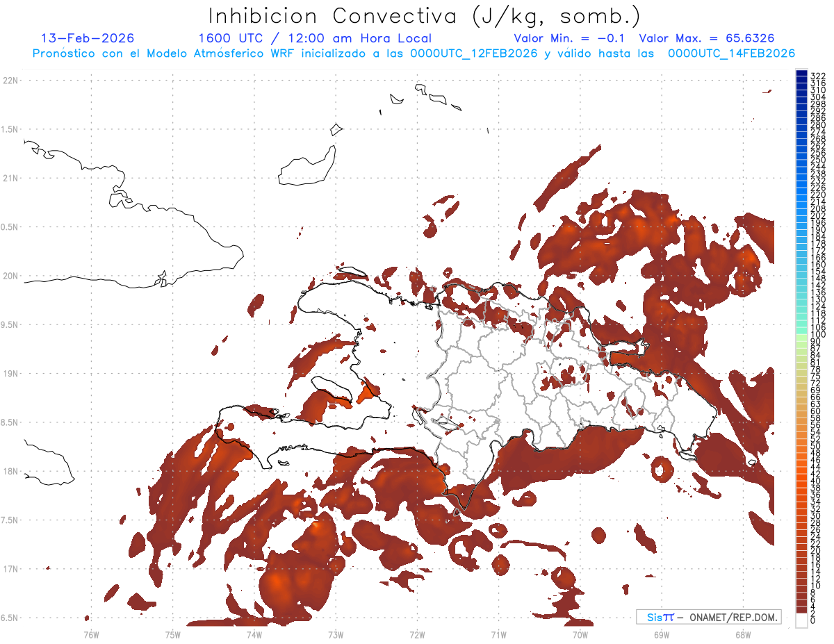Screen dimensions: 834x644
Task: Click the blue 'Sis' logo text
Action: pos(655,617)
